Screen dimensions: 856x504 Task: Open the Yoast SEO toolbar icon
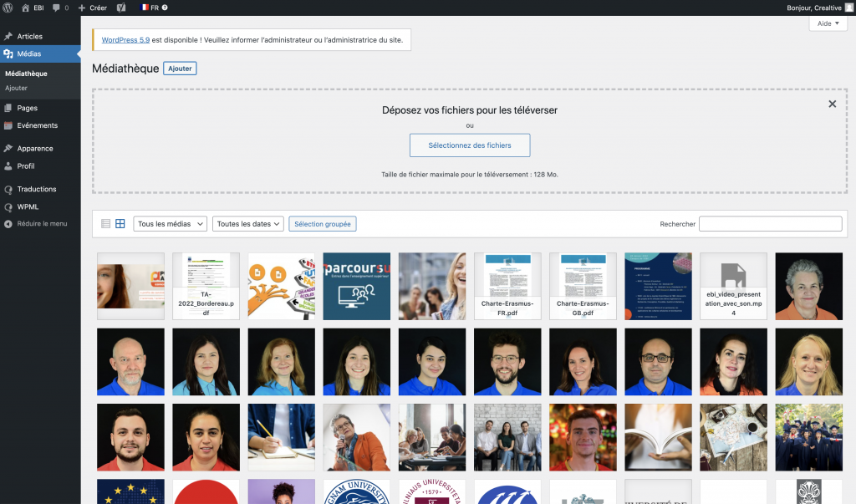coord(121,8)
